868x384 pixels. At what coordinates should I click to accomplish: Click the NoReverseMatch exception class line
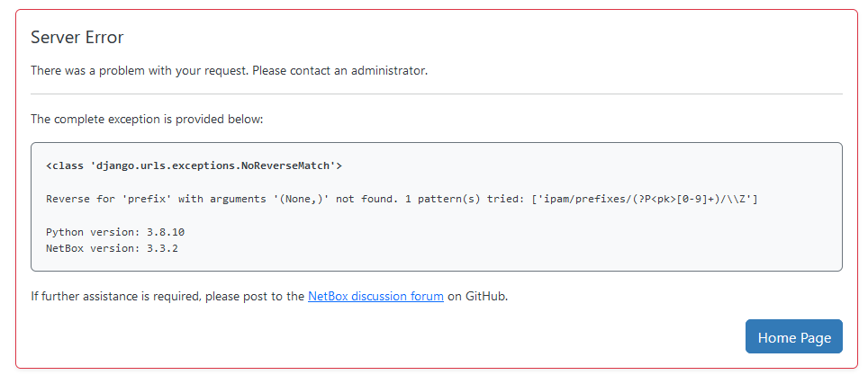[194, 165]
